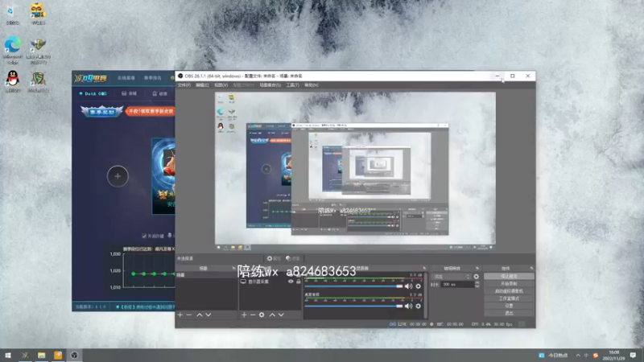This screenshot has height=362, width=644.
Task: Start the virtual camera in Controls
Action: [x=509, y=291]
